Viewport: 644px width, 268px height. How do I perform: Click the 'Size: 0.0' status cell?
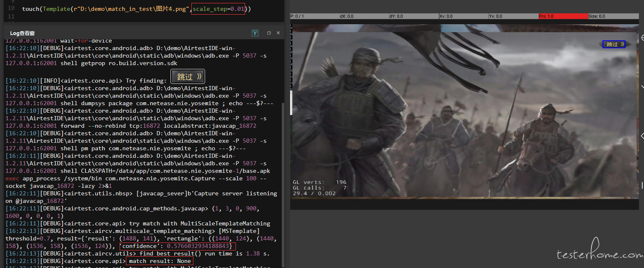coord(613,16)
